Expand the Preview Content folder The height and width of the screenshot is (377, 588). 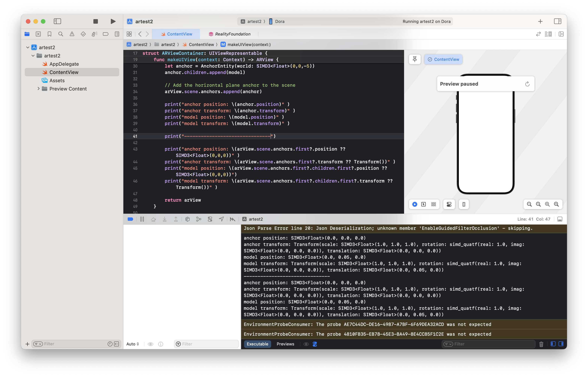(38, 89)
